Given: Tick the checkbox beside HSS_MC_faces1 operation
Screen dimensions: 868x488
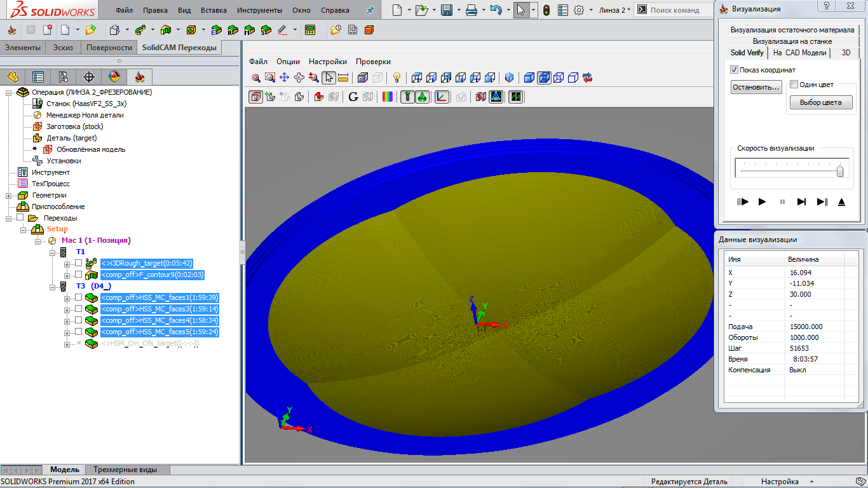Looking at the screenshot, I should point(78,297).
